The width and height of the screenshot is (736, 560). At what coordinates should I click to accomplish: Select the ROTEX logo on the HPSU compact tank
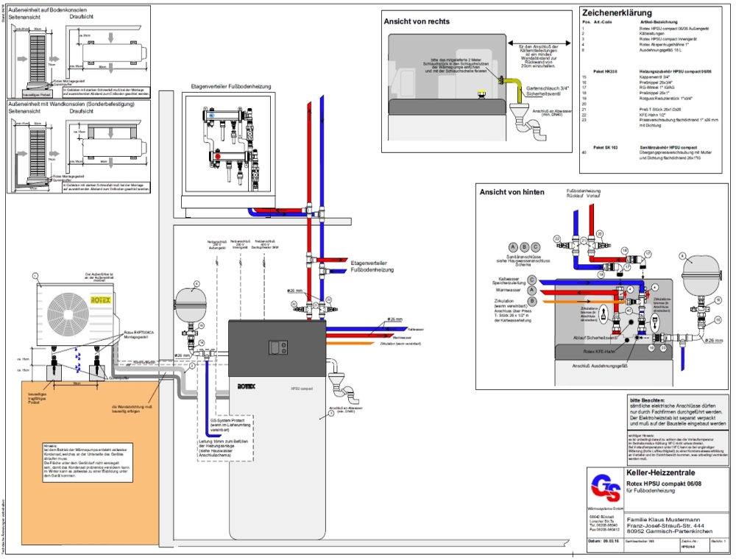click(x=246, y=386)
